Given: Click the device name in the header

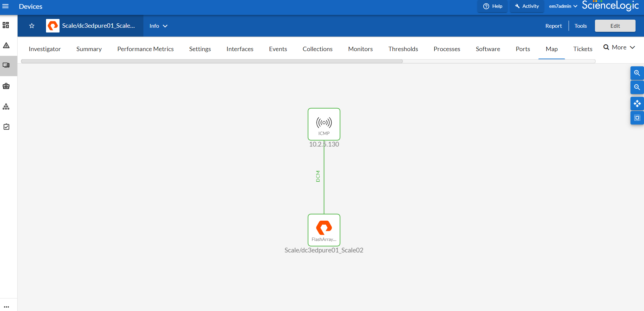Looking at the screenshot, I should (98, 26).
